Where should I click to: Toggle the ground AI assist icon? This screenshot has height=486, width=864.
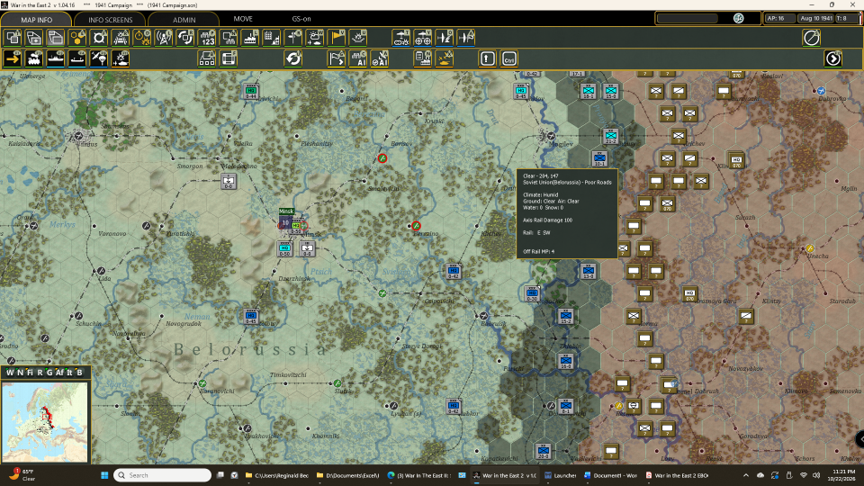click(x=358, y=58)
